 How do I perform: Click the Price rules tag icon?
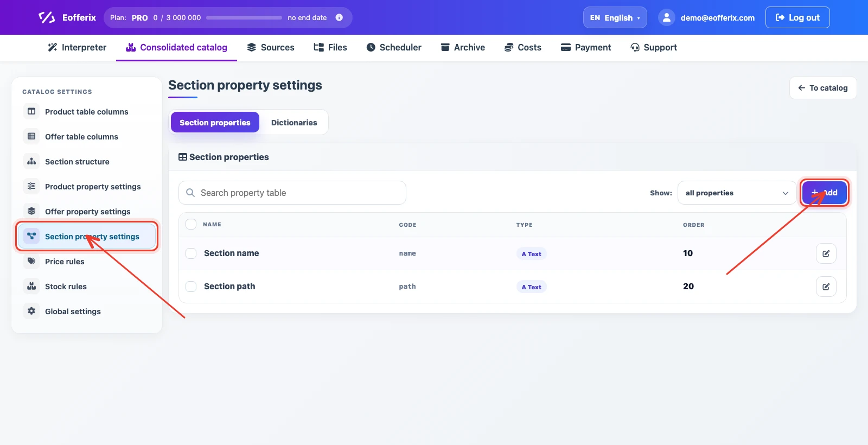coord(31,261)
